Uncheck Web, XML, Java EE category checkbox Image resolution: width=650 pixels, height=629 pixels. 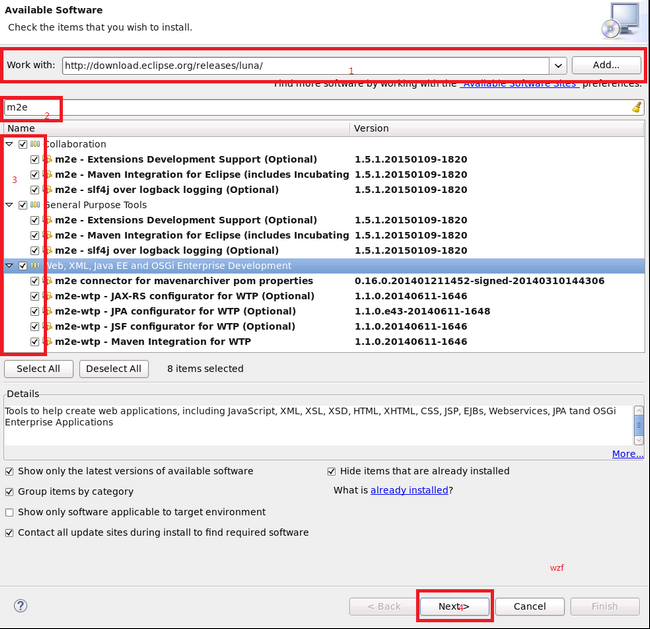tap(23, 266)
